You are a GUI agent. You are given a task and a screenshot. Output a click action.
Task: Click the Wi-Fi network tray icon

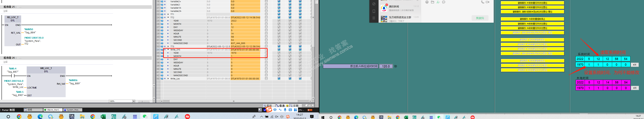pos(272,117)
